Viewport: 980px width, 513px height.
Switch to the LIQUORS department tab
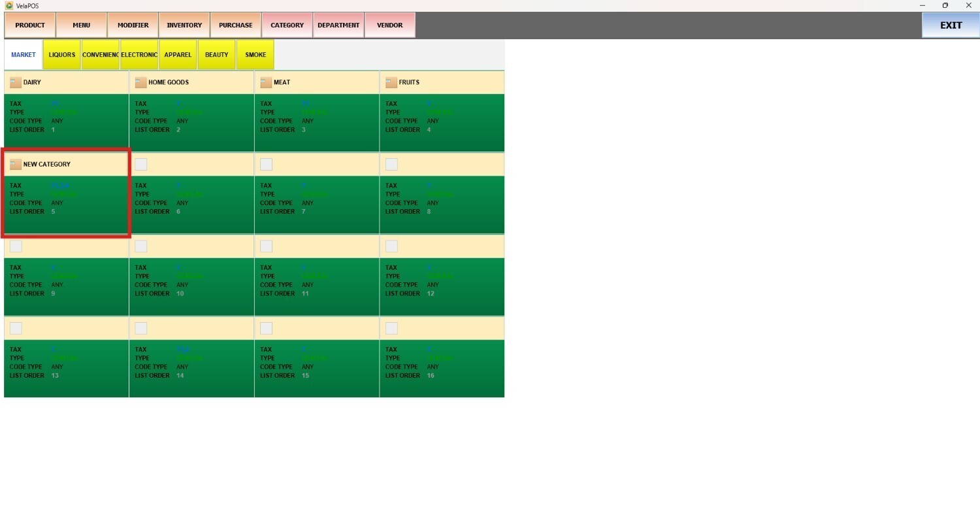(x=62, y=55)
